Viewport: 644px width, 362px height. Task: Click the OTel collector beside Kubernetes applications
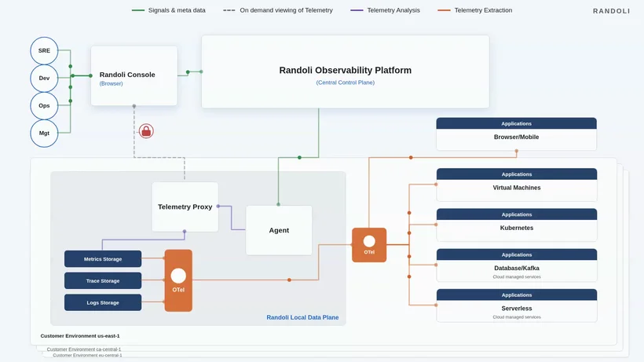click(x=369, y=245)
